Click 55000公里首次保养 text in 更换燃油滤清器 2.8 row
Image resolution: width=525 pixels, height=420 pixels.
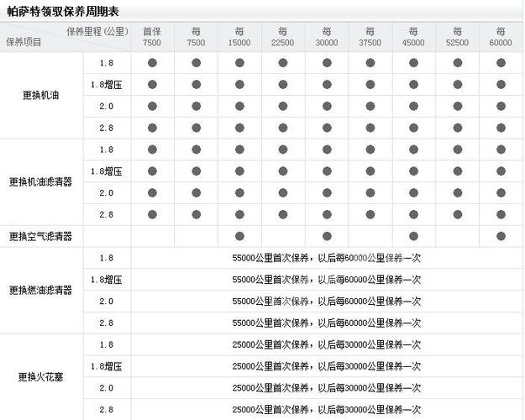click(270, 323)
